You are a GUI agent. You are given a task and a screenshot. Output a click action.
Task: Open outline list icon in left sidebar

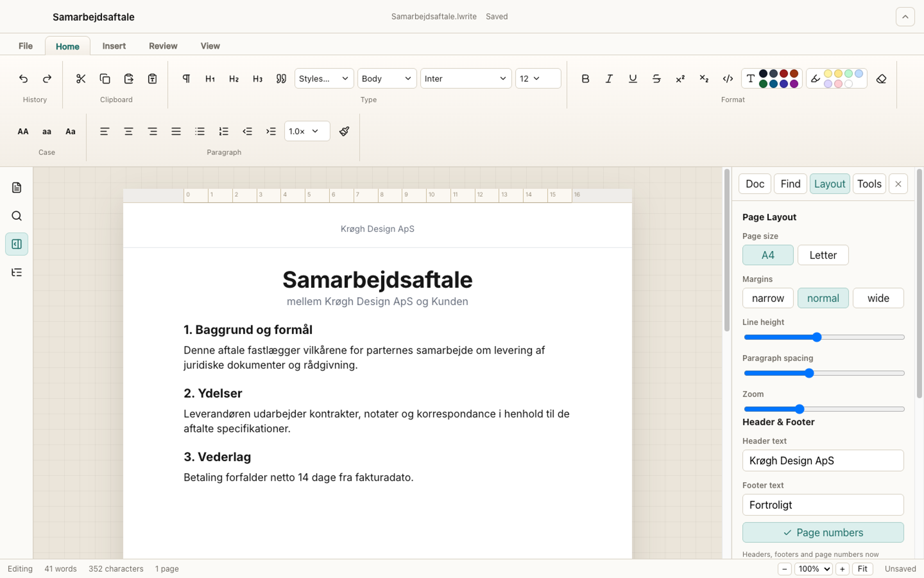[x=16, y=272]
